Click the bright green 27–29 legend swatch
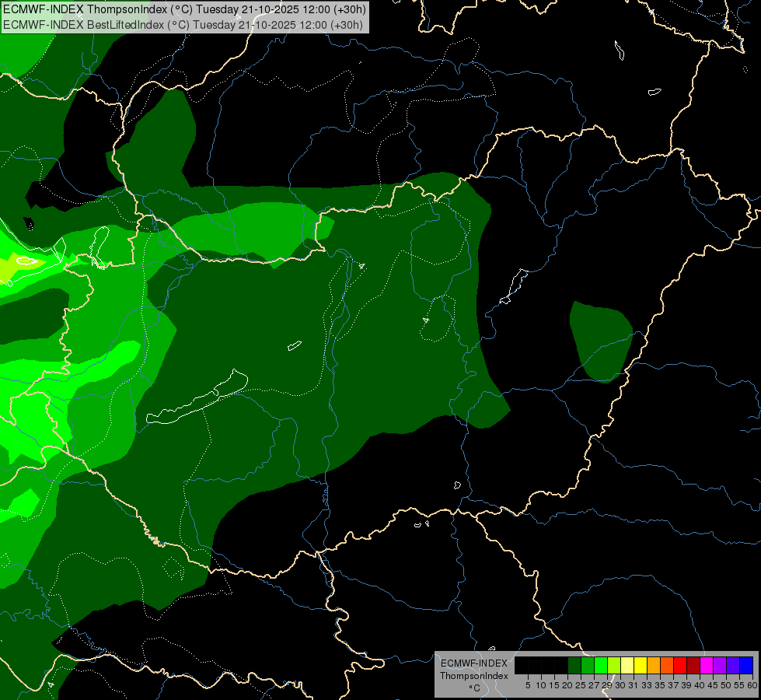The height and width of the screenshot is (700, 761). click(602, 665)
